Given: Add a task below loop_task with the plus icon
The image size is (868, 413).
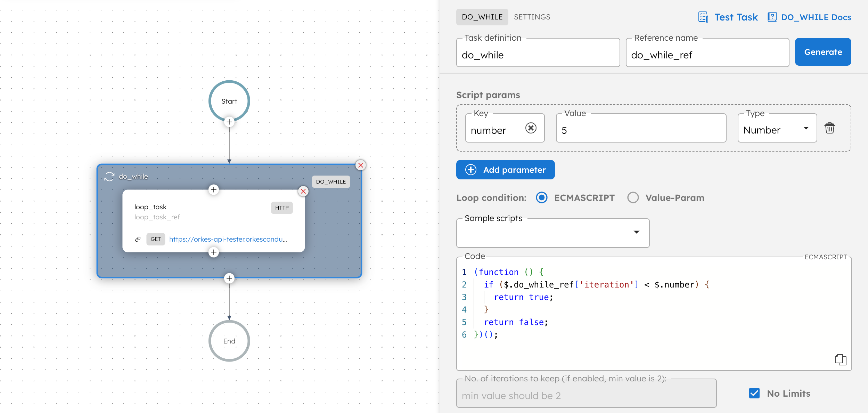Looking at the screenshot, I should pyautogui.click(x=214, y=252).
